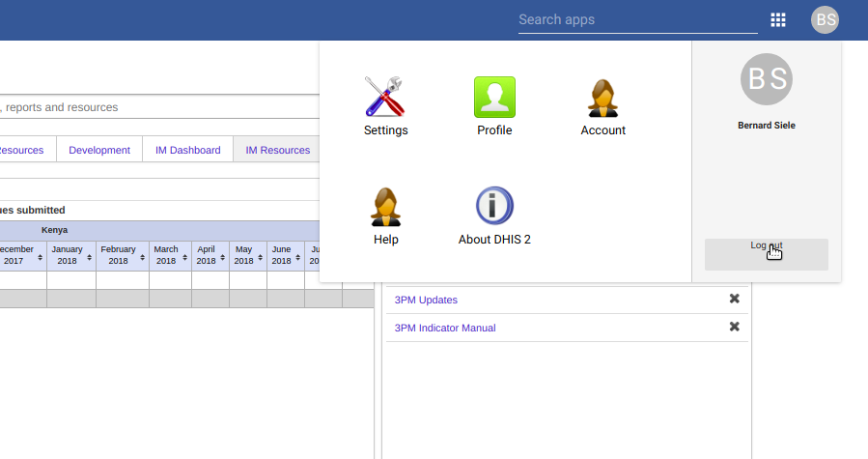The height and width of the screenshot is (459, 868).
Task: Switch to the IM Dashboard tab
Action: 187,150
